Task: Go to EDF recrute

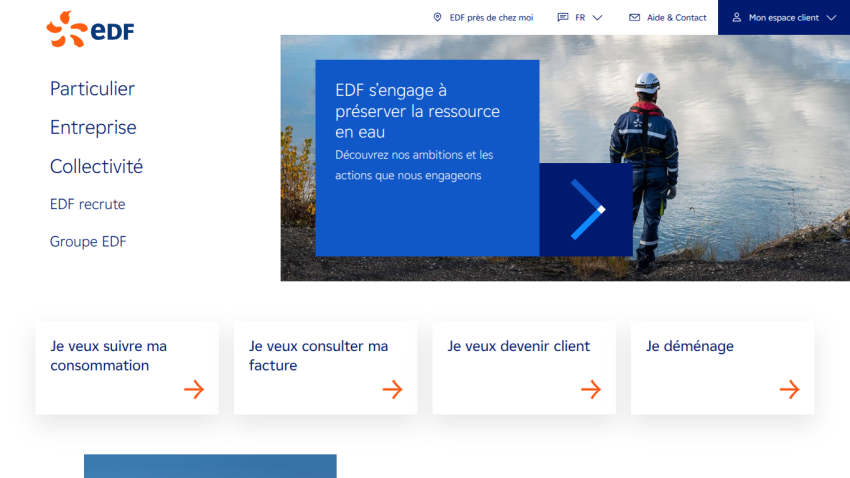Action: [87, 204]
